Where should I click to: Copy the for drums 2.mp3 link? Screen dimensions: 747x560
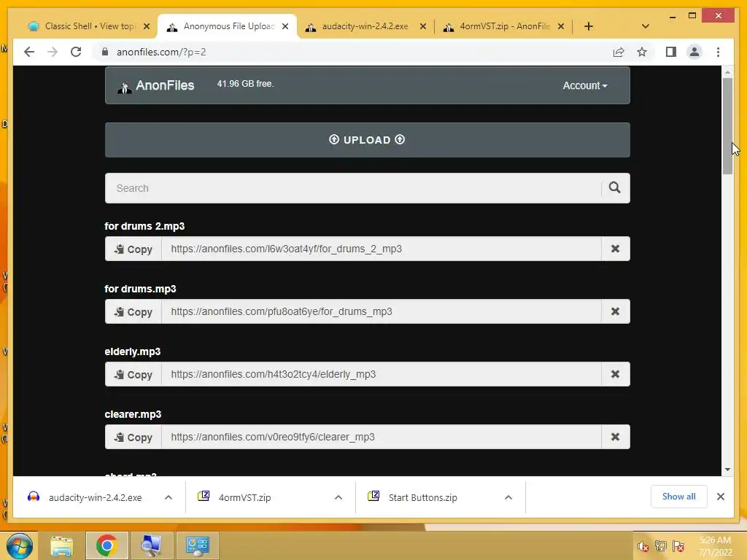coord(133,249)
